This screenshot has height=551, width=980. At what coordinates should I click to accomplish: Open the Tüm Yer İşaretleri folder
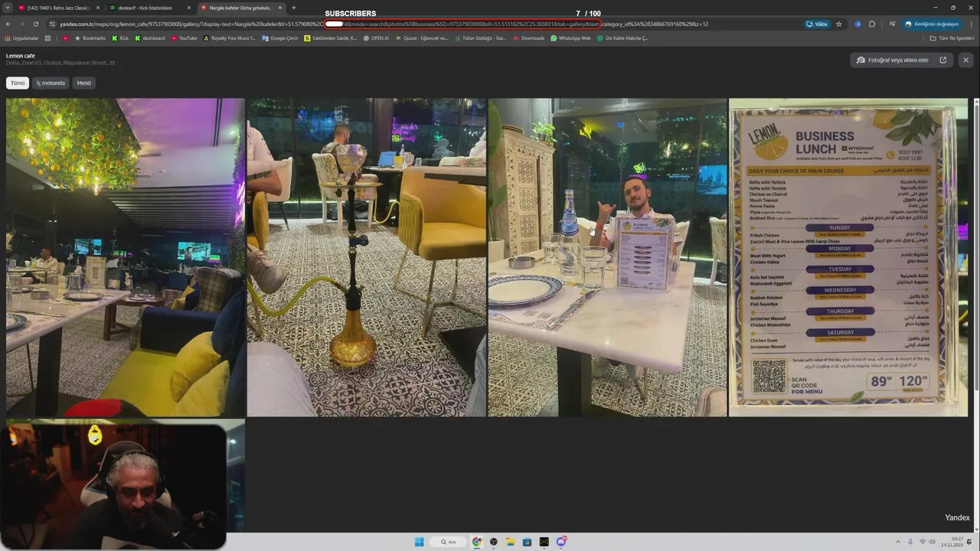[952, 37]
